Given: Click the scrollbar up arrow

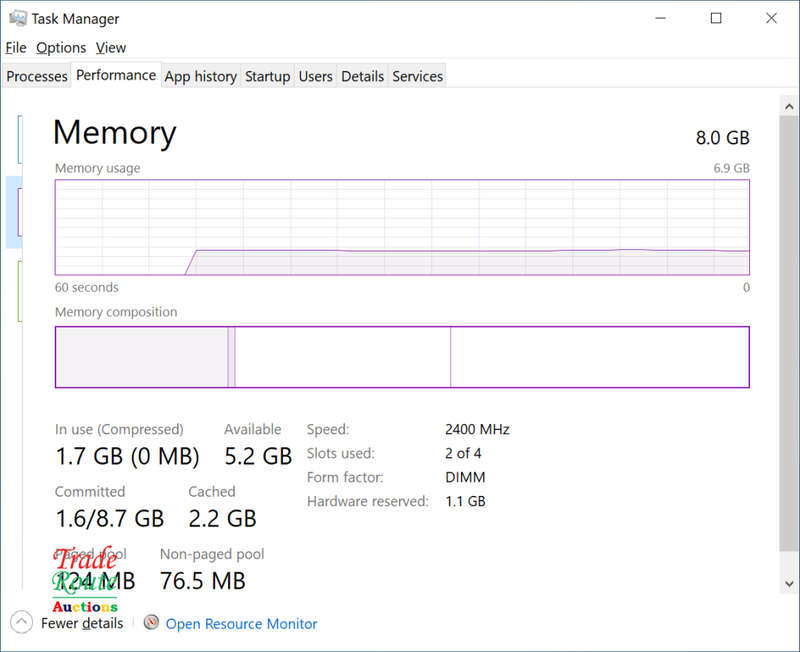Looking at the screenshot, I should (789, 106).
